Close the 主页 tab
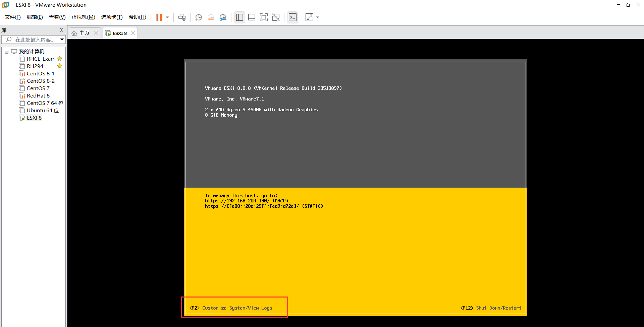 [x=96, y=33]
